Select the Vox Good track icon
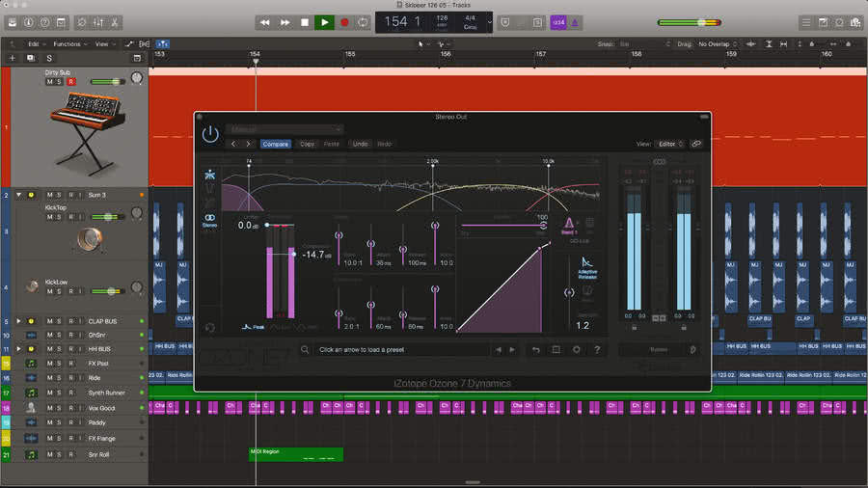The image size is (868, 488). pos(31,408)
